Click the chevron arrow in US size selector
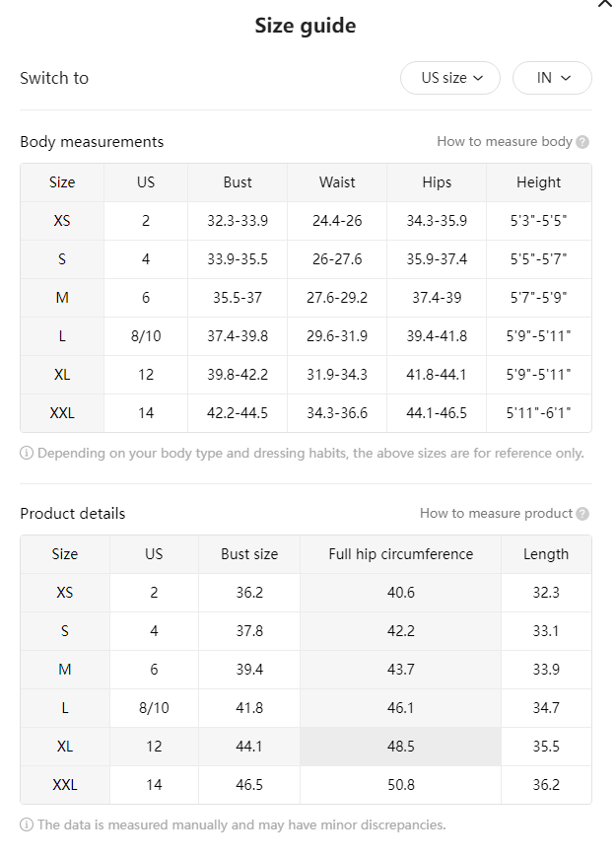Image resolution: width=616 pixels, height=859 pixels. coord(478,78)
